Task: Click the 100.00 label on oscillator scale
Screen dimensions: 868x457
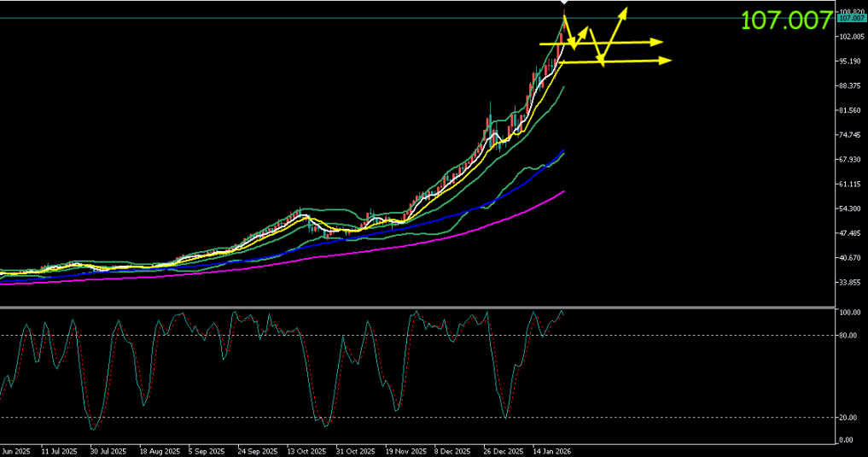Action: [848, 313]
